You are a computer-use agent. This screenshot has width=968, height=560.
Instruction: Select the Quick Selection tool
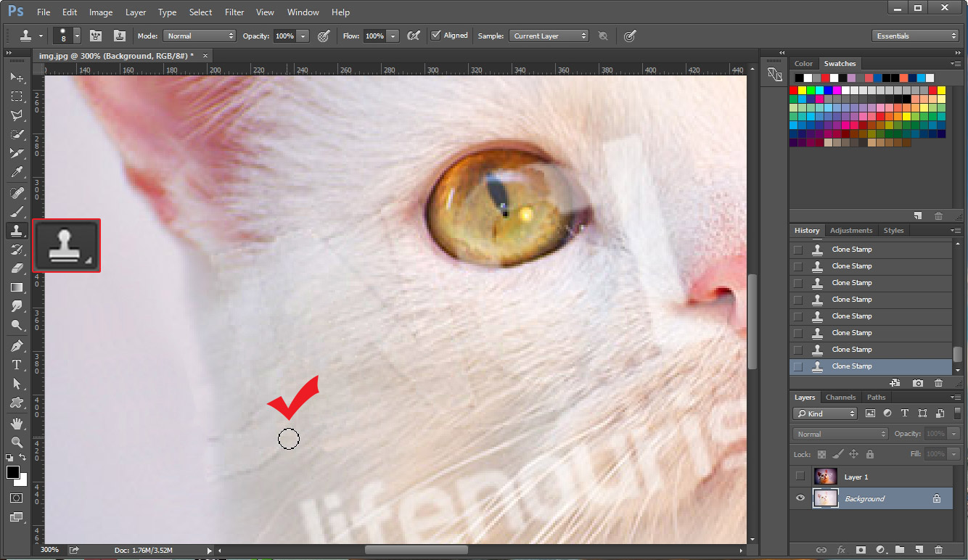(17, 134)
